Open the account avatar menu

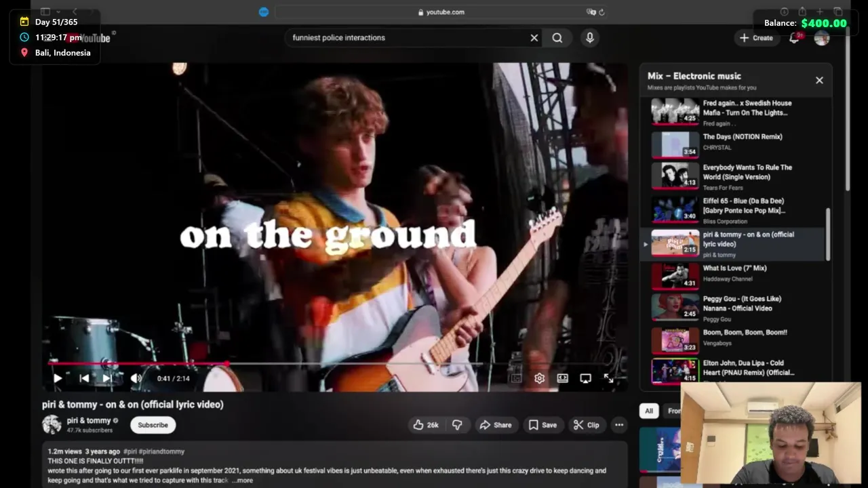pos(822,38)
